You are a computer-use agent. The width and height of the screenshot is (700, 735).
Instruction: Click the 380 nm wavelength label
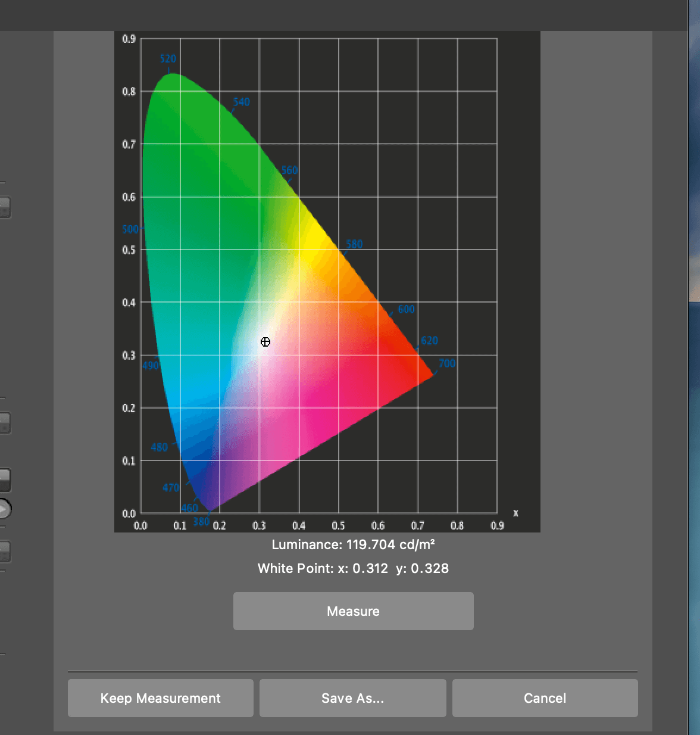(x=201, y=521)
